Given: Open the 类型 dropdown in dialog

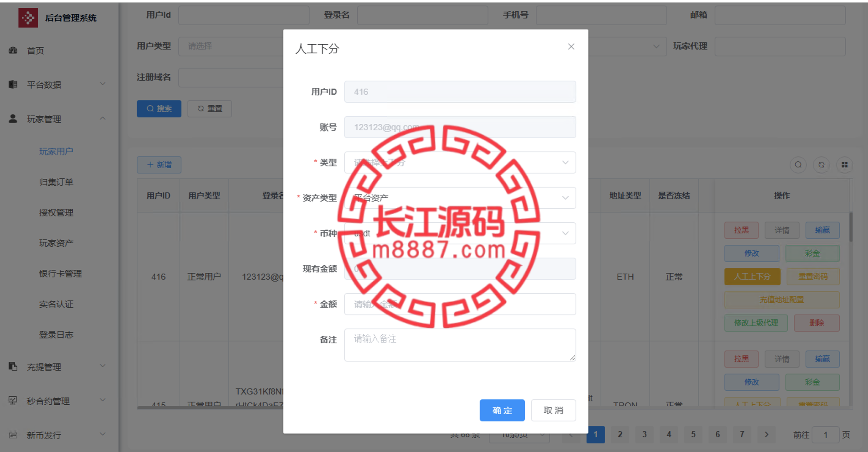Looking at the screenshot, I should (460, 162).
